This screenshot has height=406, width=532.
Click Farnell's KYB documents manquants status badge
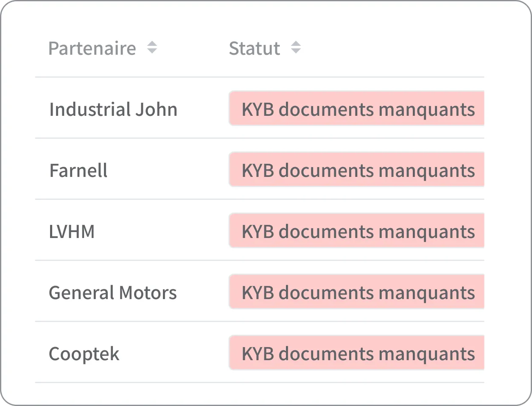click(x=357, y=170)
